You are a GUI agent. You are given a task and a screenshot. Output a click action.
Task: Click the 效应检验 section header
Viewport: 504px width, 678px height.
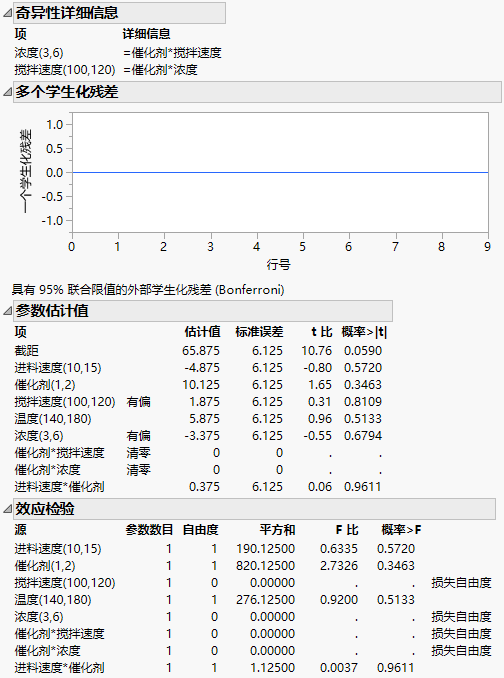coord(254,509)
